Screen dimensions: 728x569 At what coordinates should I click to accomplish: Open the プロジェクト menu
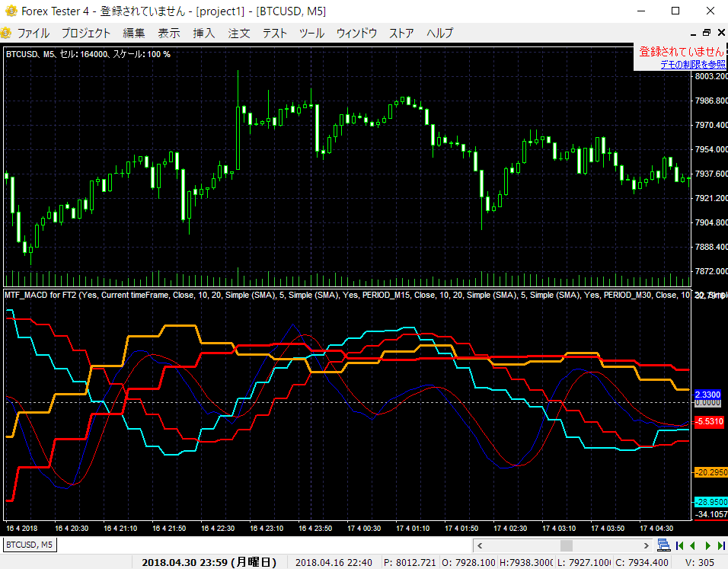(x=86, y=33)
